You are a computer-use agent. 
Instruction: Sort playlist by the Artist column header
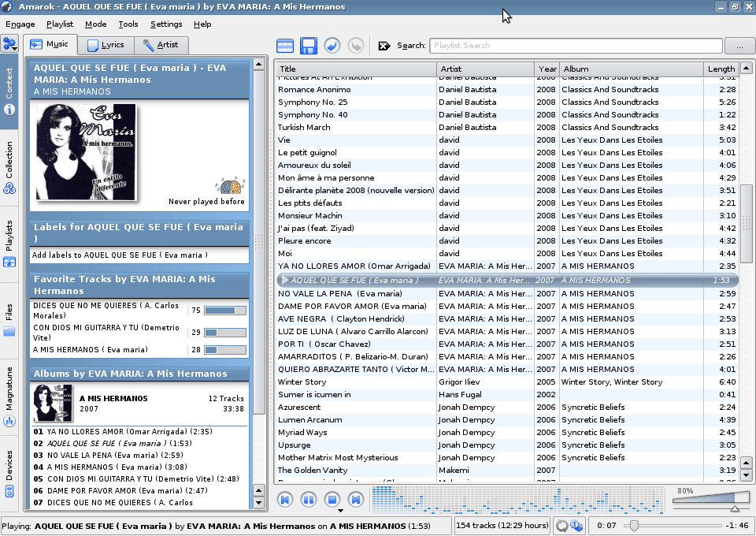(x=484, y=69)
